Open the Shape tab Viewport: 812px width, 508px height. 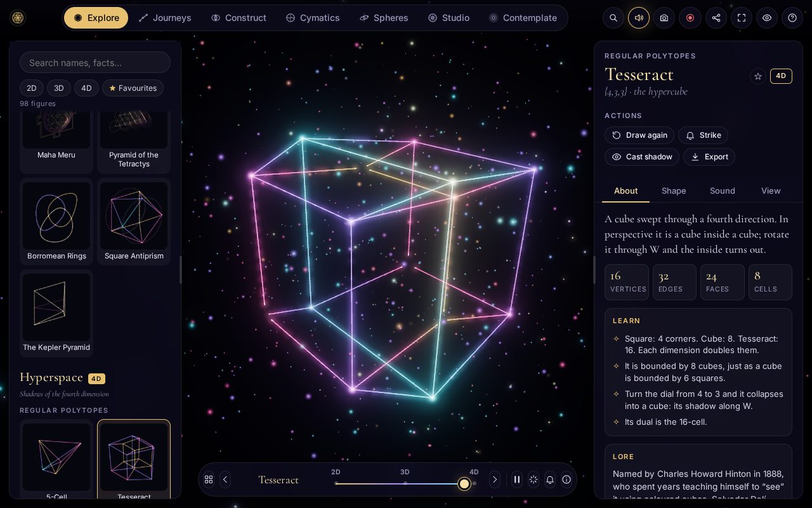(674, 190)
